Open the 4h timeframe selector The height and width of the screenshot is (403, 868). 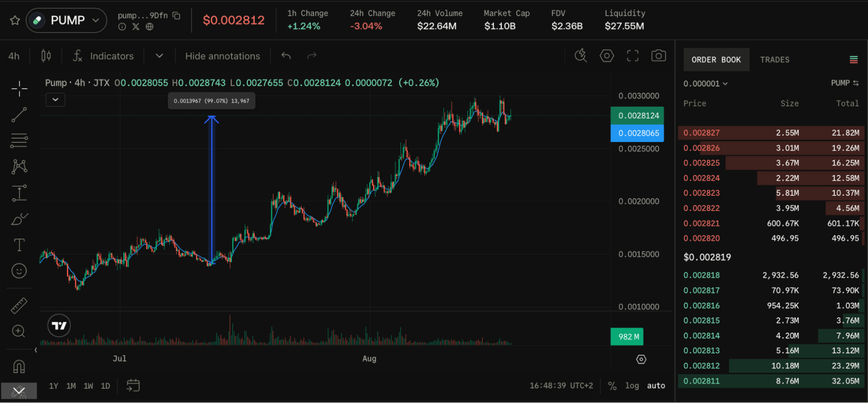(x=14, y=56)
